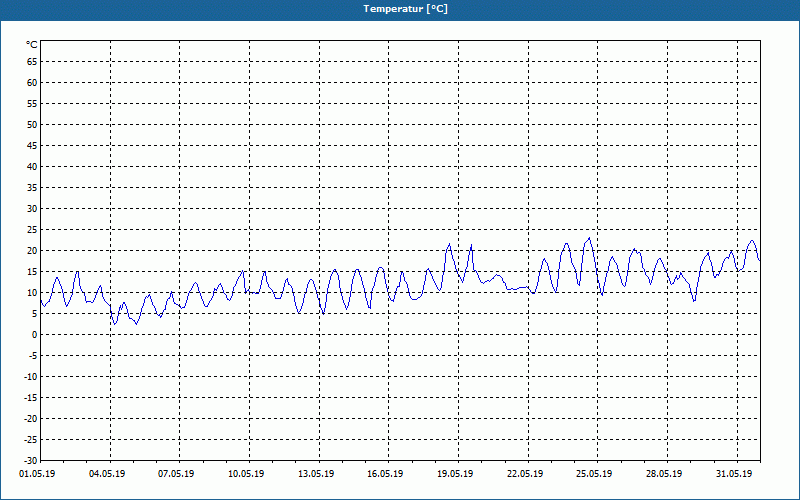Click the 30 tick label on y-axis
Viewport: 800px width, 500px height.
32,209
